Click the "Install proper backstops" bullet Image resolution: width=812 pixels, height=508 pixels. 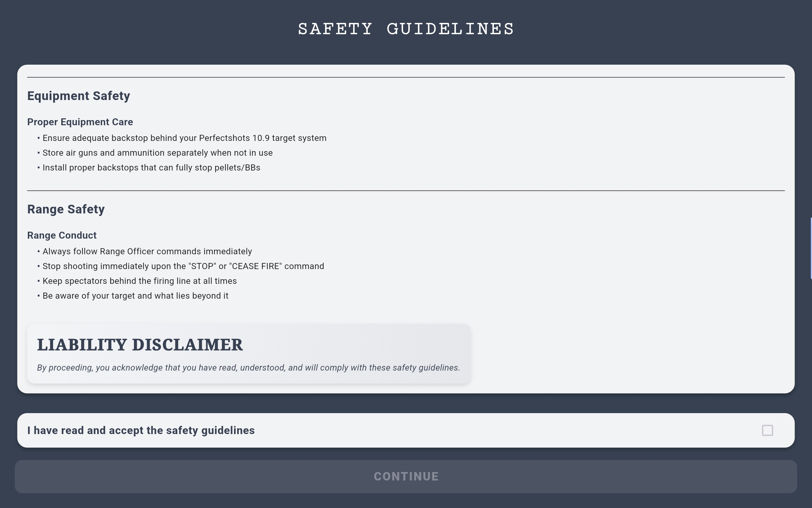[151, 168]
